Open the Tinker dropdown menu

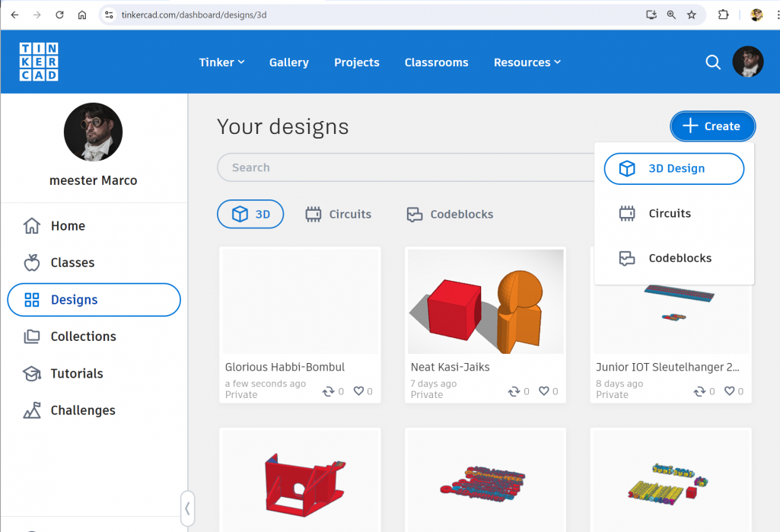click(221, 62)
